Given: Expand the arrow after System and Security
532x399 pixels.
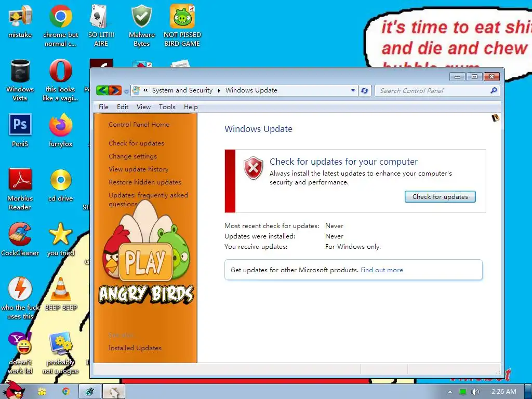Looking at the screenshot, I should (x=219, y=90).
